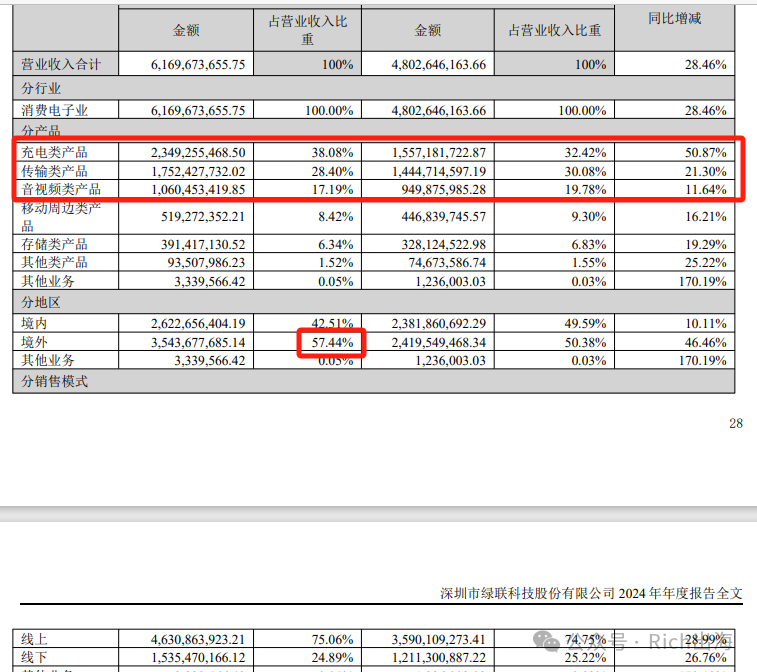
Task: Click the 营业收入合计 row label
Action: coord(61,64)
